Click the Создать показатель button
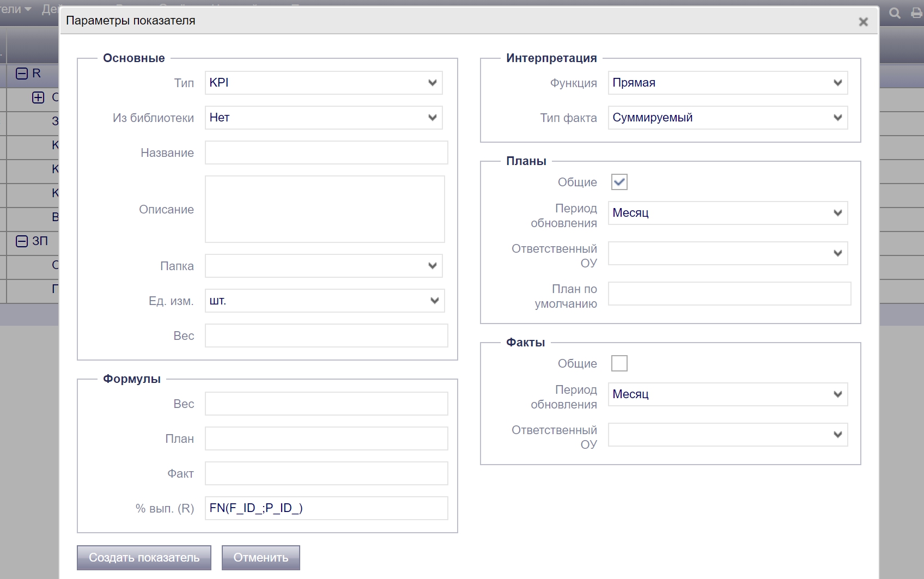This screenshot has width=924, height=579. 144,558
